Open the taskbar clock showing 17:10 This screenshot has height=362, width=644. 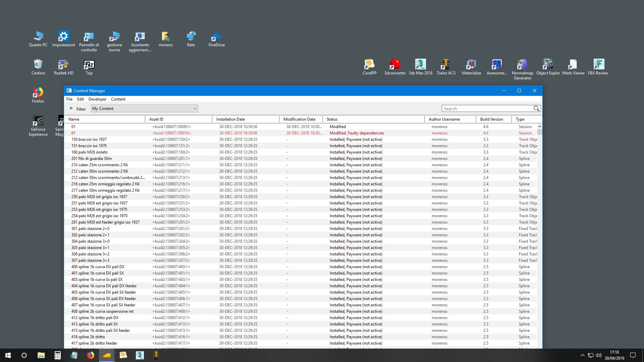(x=614, y=355)
